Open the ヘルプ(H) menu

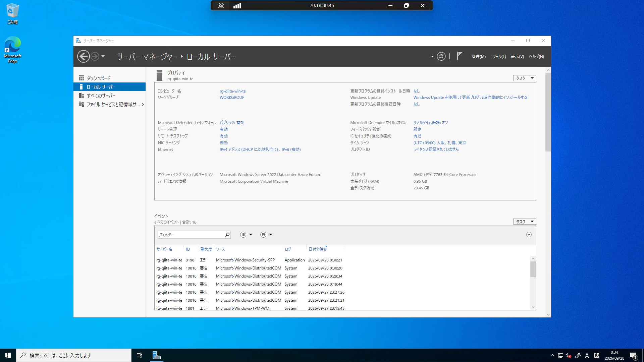pos(536,57)
